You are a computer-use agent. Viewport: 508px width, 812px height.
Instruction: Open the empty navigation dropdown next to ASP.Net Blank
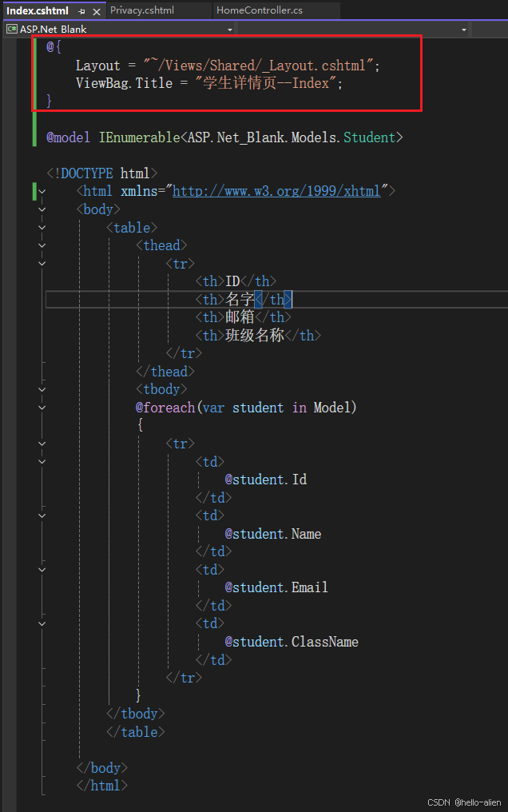(464, 30)
